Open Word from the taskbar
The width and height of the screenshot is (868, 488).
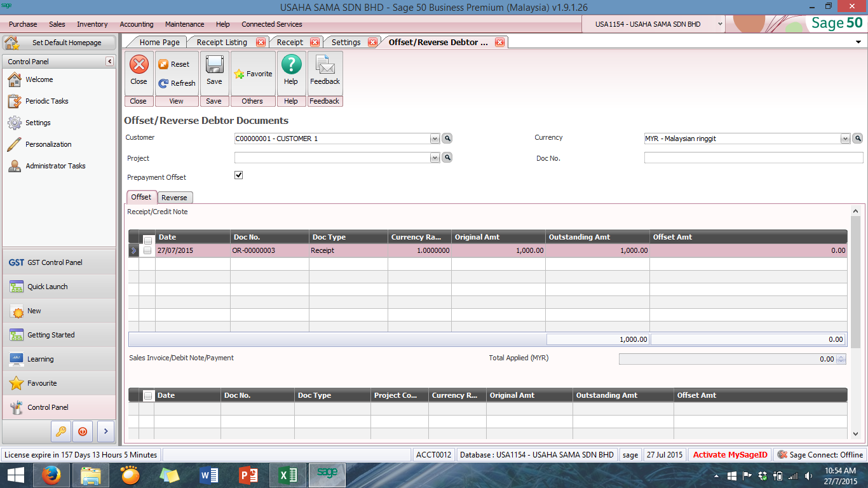209,475
